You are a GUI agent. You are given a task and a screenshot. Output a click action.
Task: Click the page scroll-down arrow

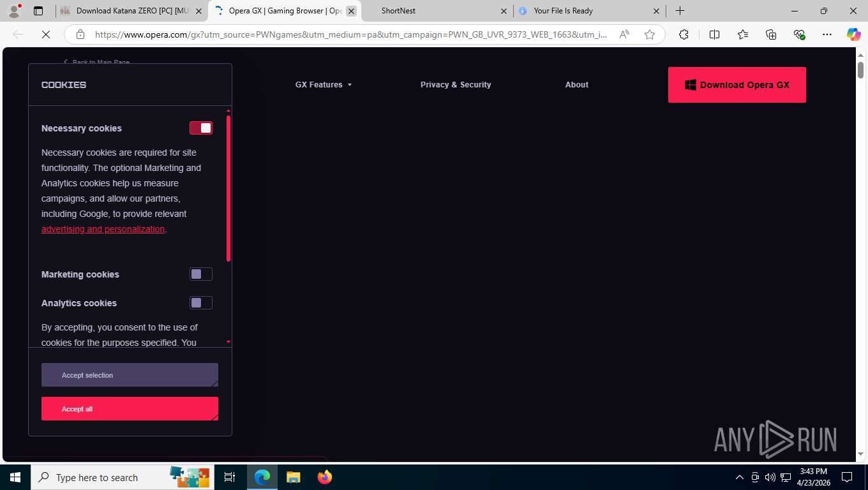860,454
